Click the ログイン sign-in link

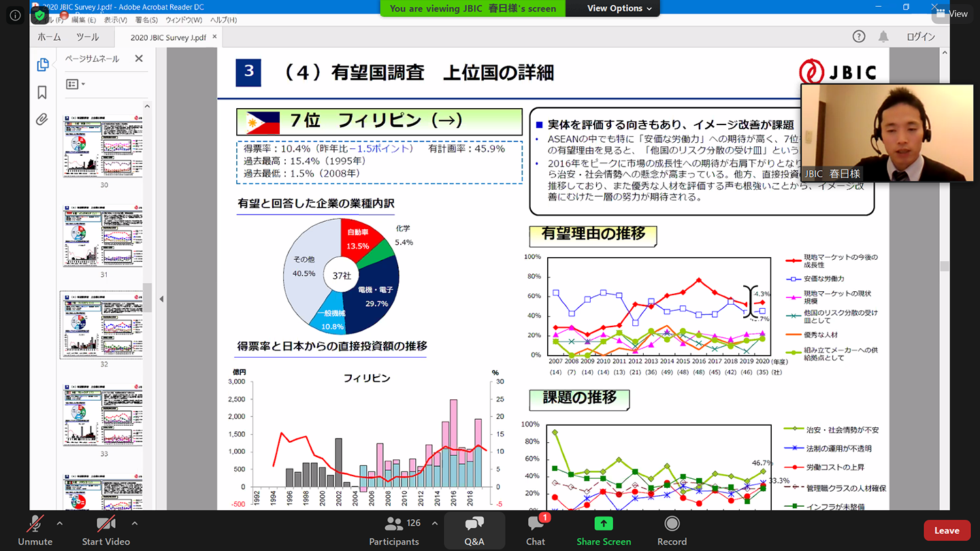[x=920, y=37]
